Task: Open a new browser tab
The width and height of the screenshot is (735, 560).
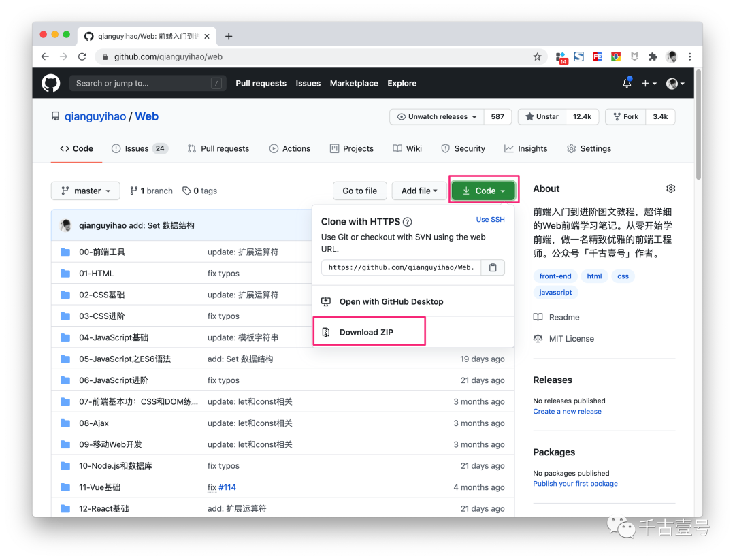Action: [229, 36]
